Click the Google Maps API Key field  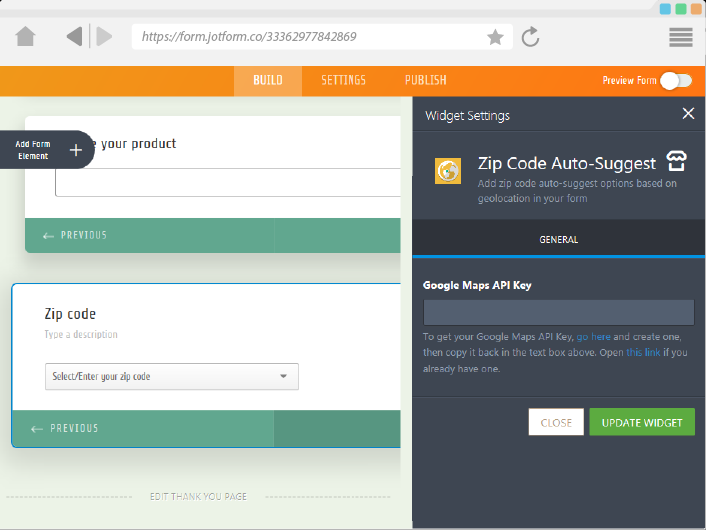coord(558,312)
